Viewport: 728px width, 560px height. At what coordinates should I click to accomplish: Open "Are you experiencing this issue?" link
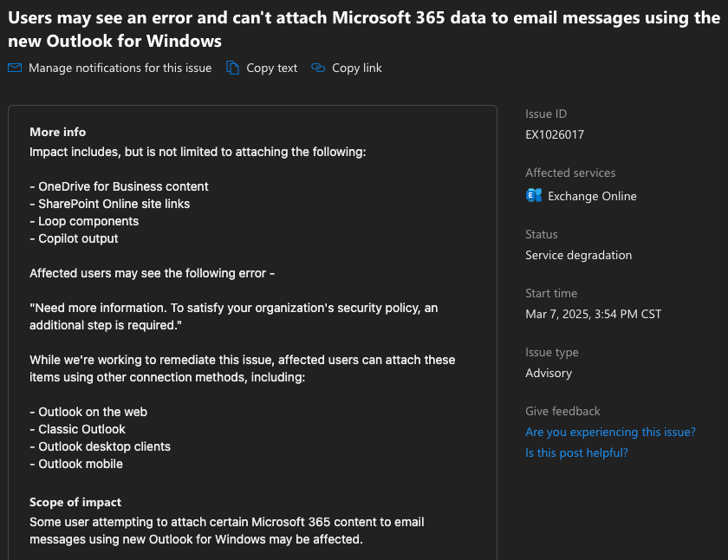[x=610, y=432]
